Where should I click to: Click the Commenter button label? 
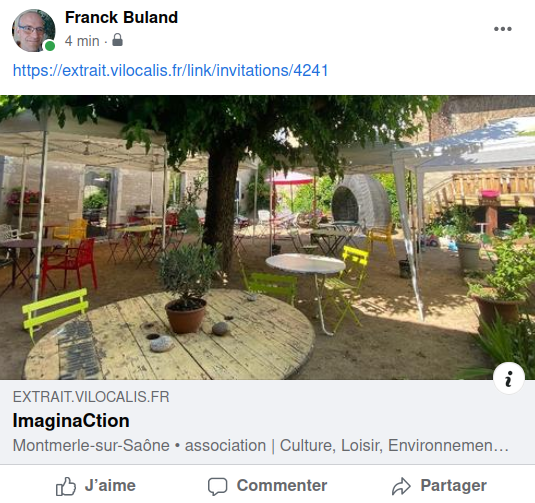click(x=282, y=486)
